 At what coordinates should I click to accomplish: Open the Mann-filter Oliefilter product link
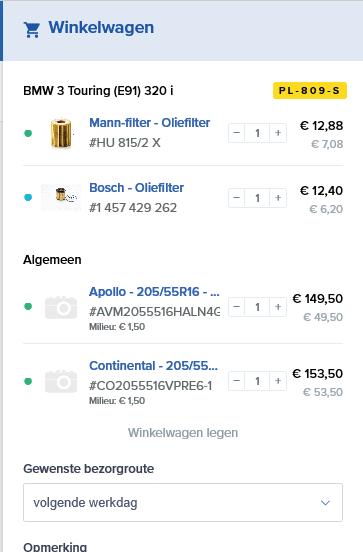150,123
